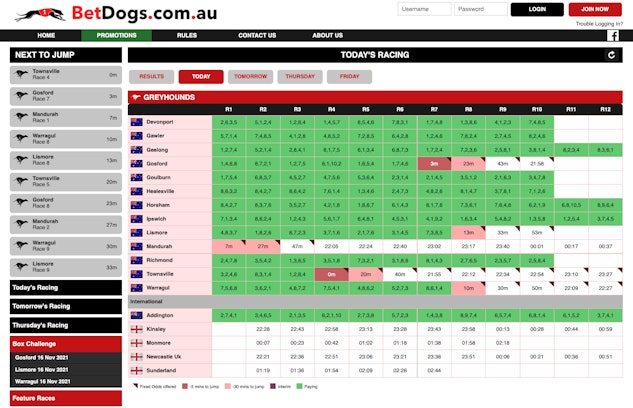The height and width of the screenshot is (408, 633).
Task: Open the Rules menu item
Action: pyautogui.click(x=187, y=36)
